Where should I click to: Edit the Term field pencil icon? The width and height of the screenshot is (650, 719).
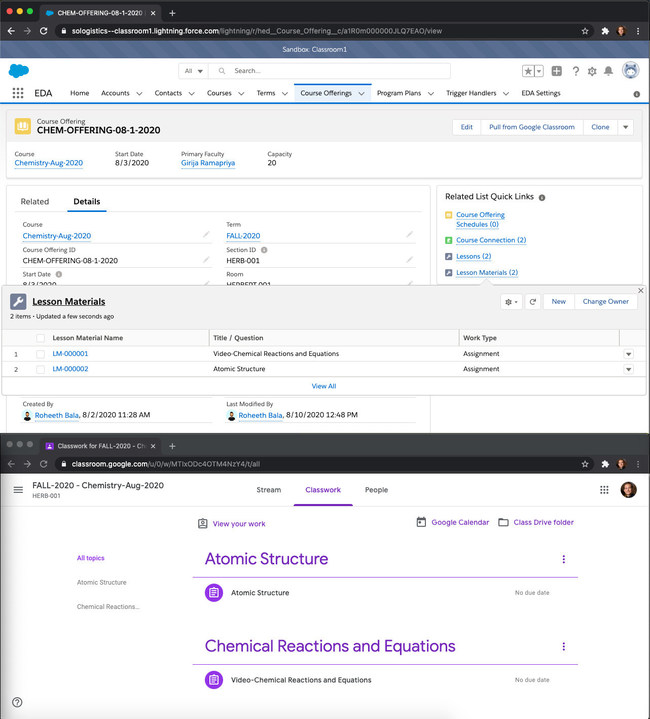tap(409, 235)
